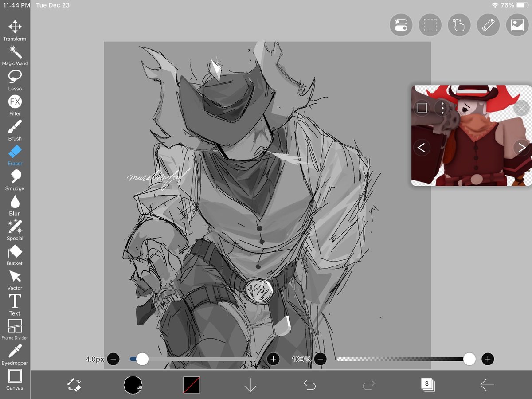Open the layers panel showing 3
This screenshot has width=532, height=399.
point(428,385)
